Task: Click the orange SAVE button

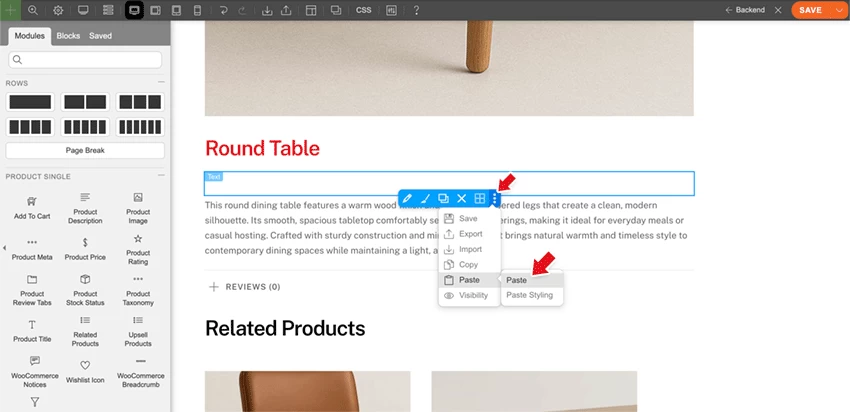Action: pos(810,10)
